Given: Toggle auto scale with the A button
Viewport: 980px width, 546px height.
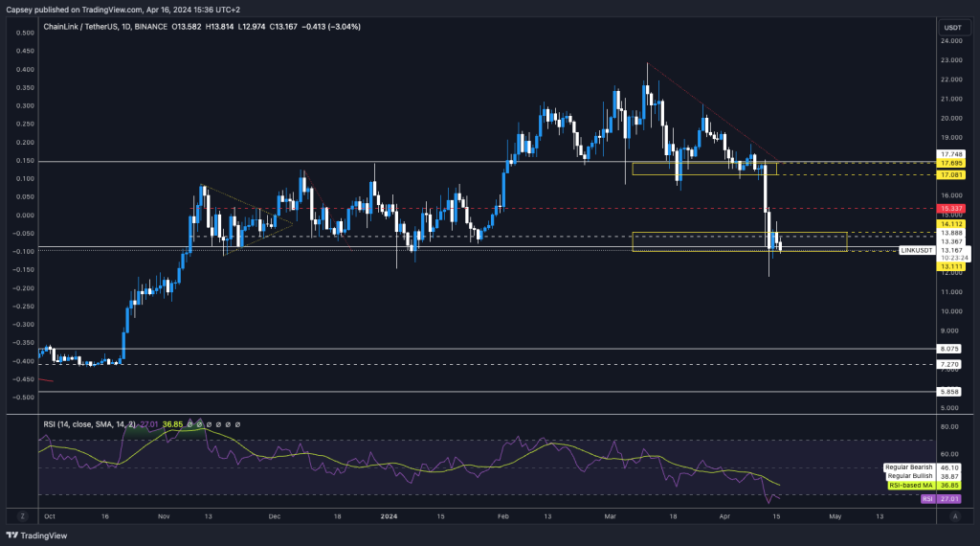Looking at the screenshot, I should pyautogui.click(x=954, y=516).
